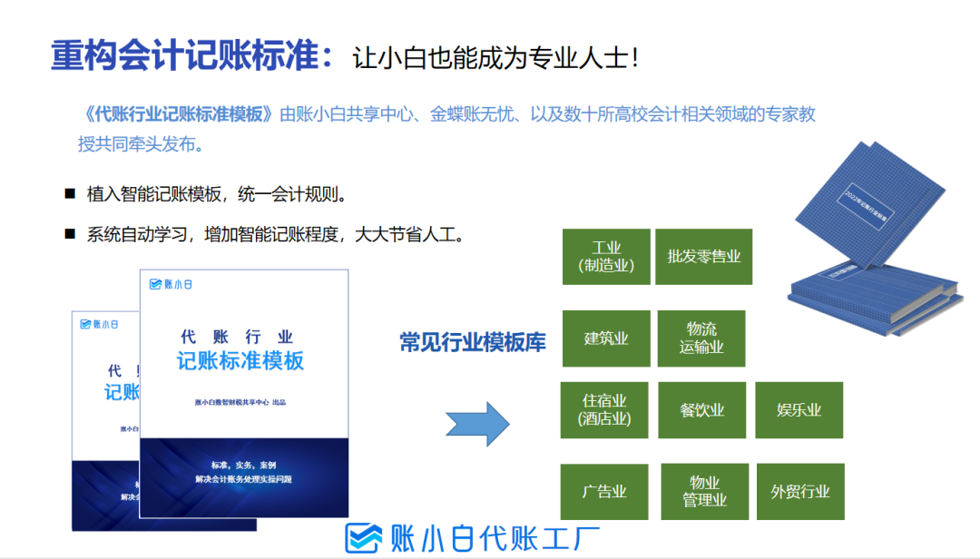Screen dimensions: 980x559
Task: Click 账小白数智财税共享中心 出品 on the front cover
Action: (240, 402)
